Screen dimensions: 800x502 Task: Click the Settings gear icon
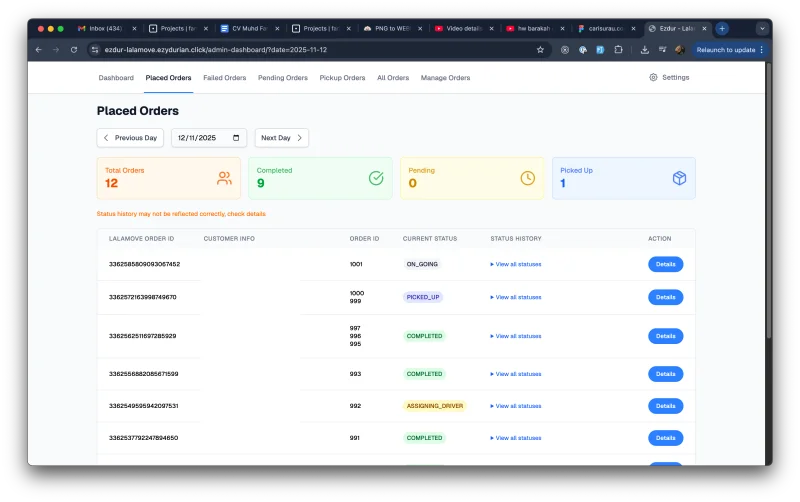[x=653, y=77]
